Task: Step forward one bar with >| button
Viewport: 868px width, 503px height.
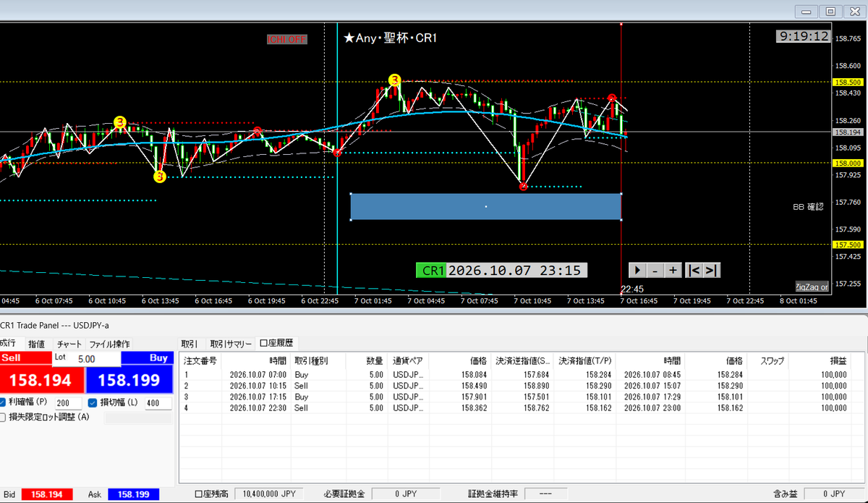Action: click(x=712, y=270)
